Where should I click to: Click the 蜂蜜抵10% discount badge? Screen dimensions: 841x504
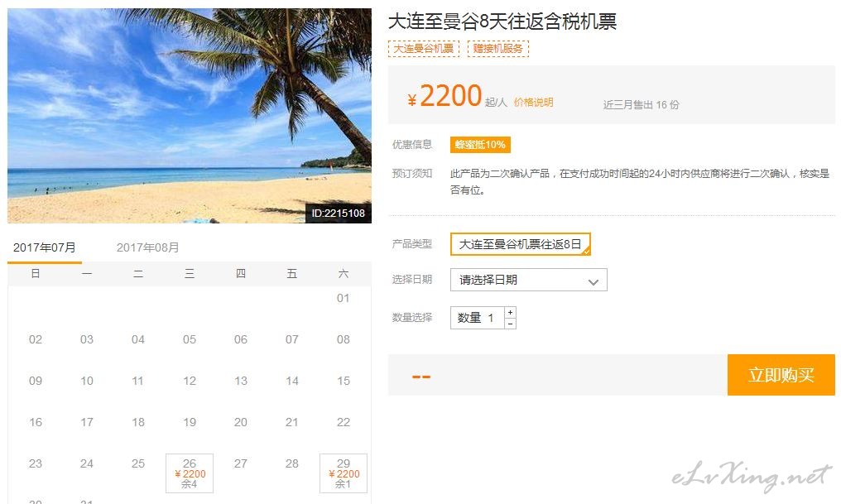(480, 145)
